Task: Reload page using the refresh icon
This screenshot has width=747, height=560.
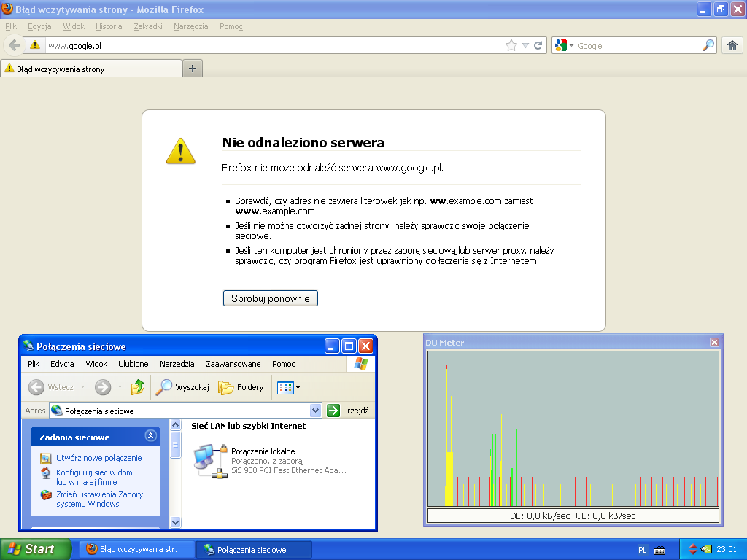Action: point(538,46)
